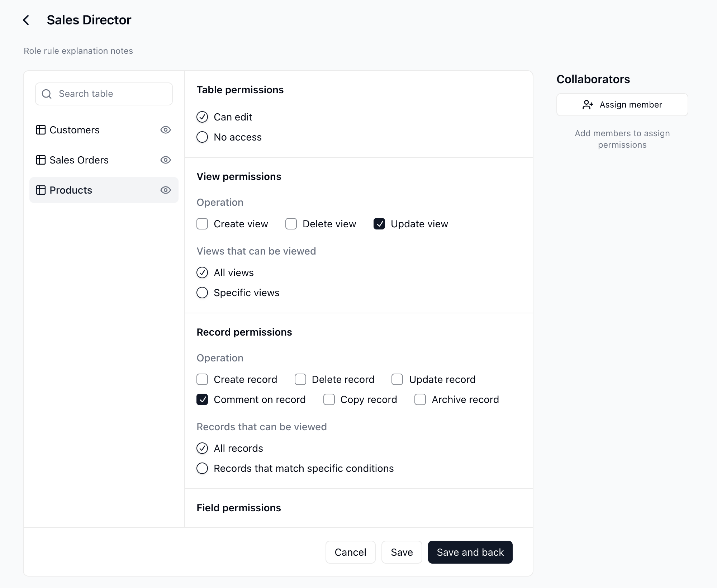Select the Products table row
717x588 pixels.
104,190
